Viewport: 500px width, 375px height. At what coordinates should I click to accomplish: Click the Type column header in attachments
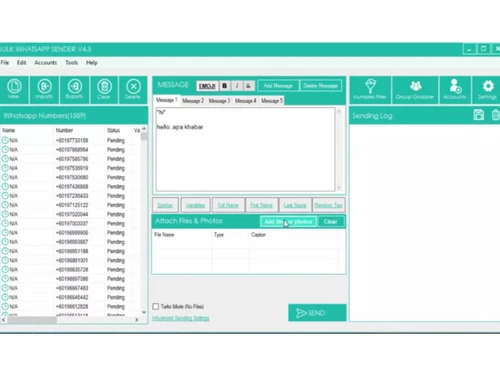(x=219, y=235)
